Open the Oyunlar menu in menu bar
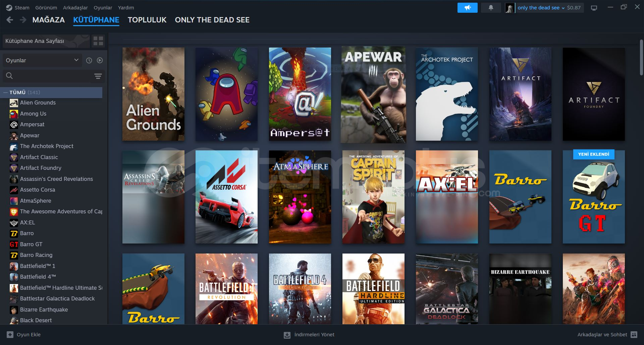 (103, 8)
